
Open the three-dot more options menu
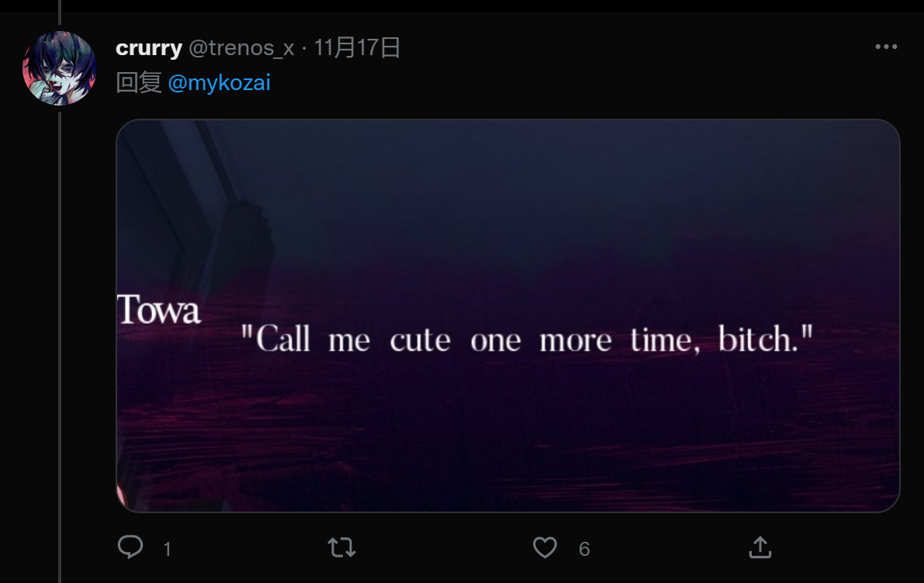(886, 47)
